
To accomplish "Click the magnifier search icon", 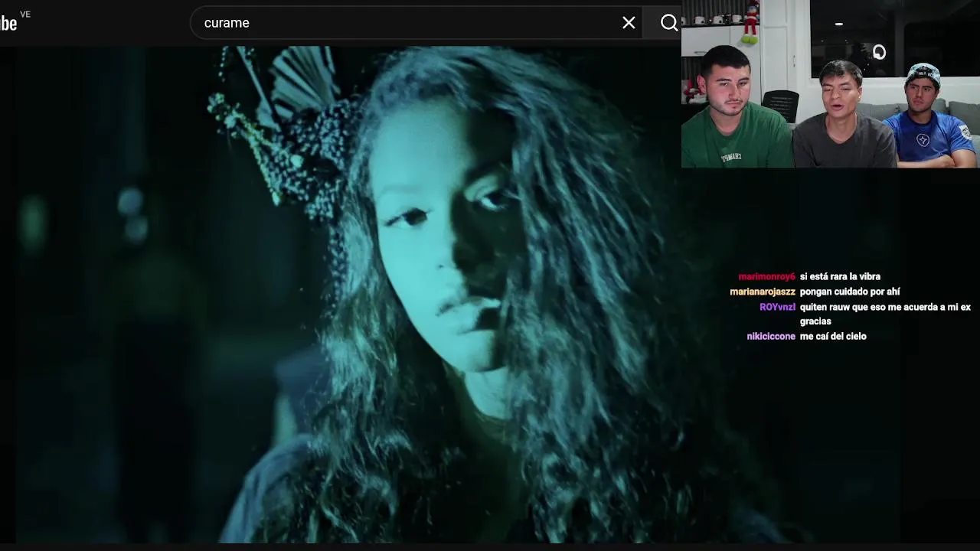I will point(668,23).
